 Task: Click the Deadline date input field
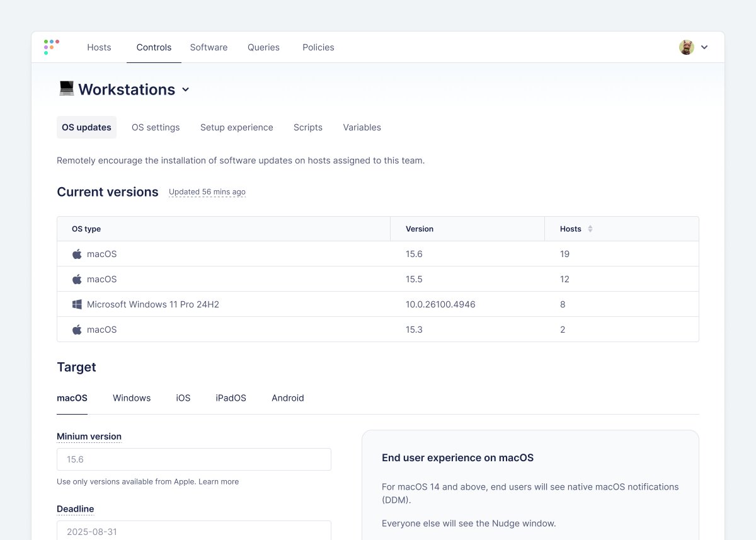click(194, 531)
